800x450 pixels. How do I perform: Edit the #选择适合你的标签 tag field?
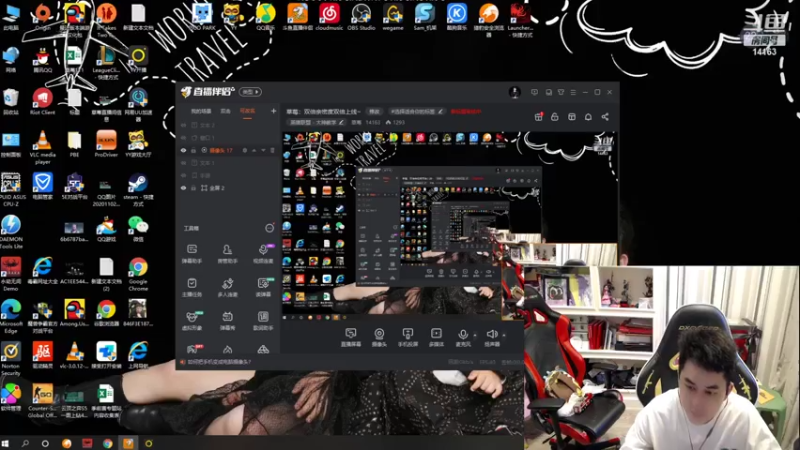click(x=416, y=111)
